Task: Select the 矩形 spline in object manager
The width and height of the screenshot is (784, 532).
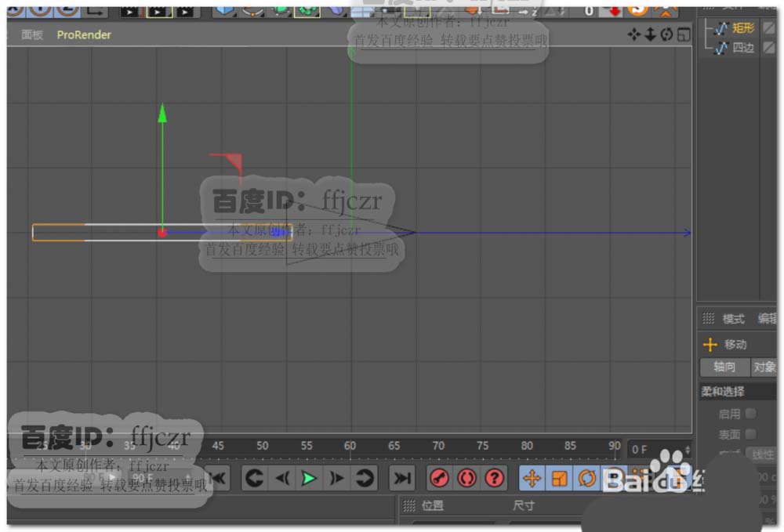Action: pos(743,28)
